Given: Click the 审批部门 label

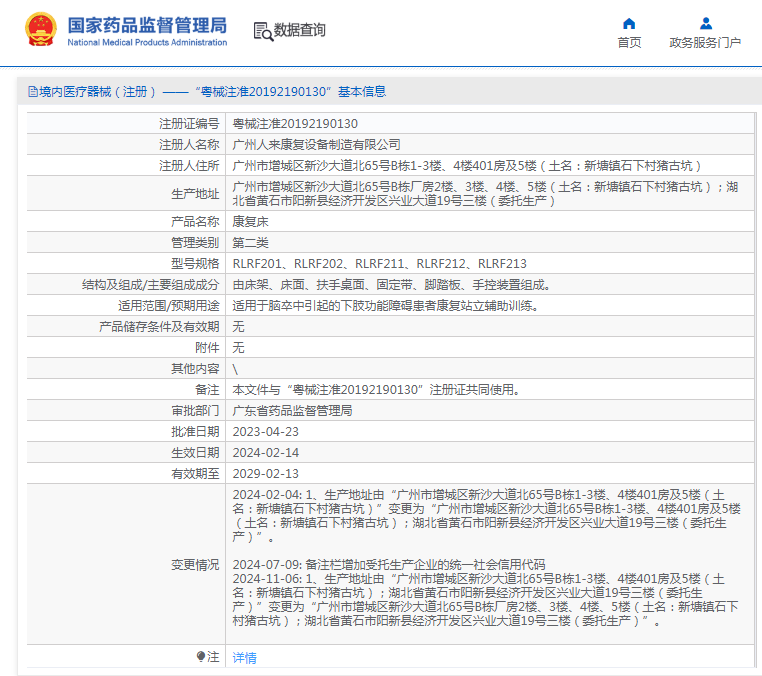Looking at the screenshot, I should [x=195, y=411].
